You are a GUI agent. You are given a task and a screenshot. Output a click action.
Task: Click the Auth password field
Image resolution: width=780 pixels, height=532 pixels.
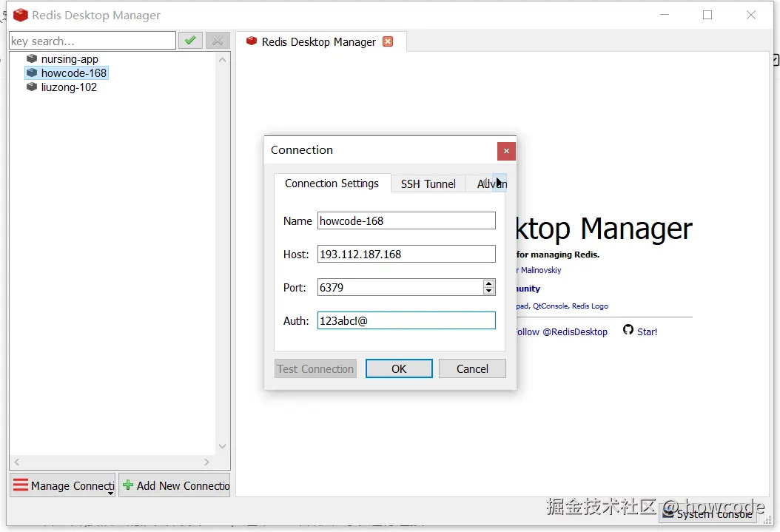[x=406, y=320]
